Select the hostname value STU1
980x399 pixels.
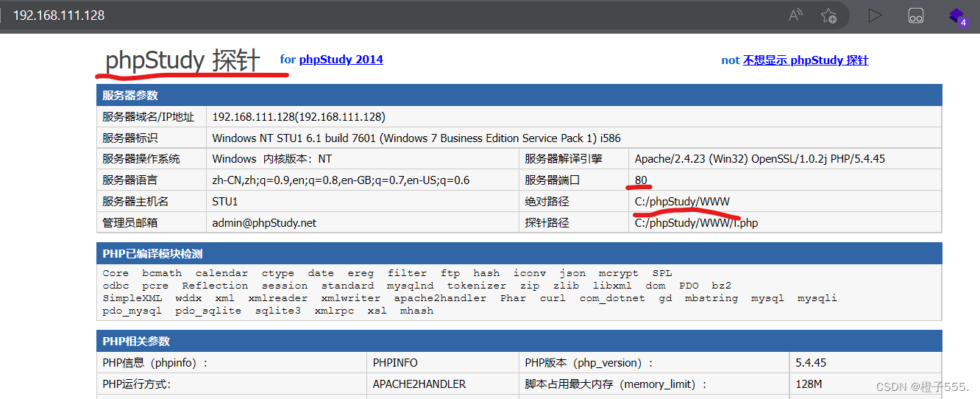[224, 202]
